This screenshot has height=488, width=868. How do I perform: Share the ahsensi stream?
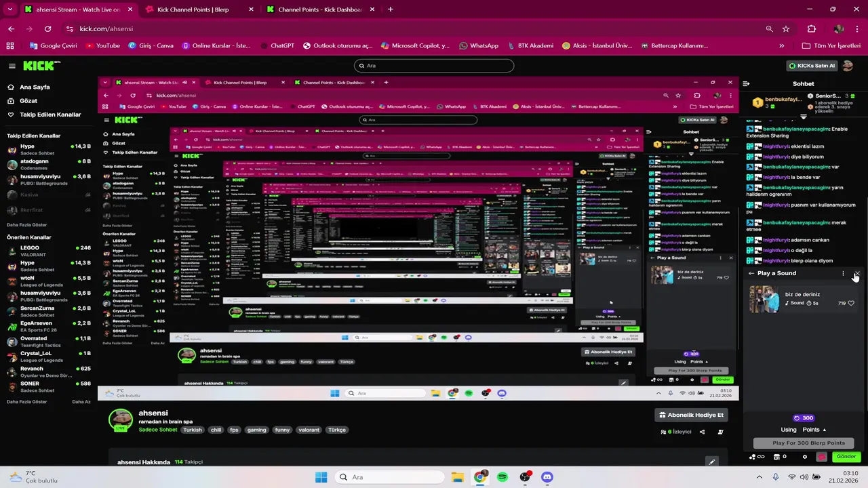point(702,432)
